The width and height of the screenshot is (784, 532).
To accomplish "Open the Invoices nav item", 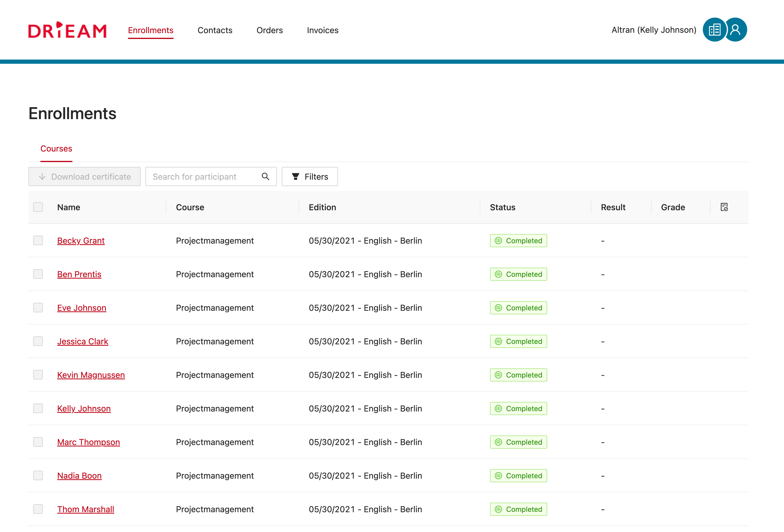I will pyautogui.click(x=323, y=30).
